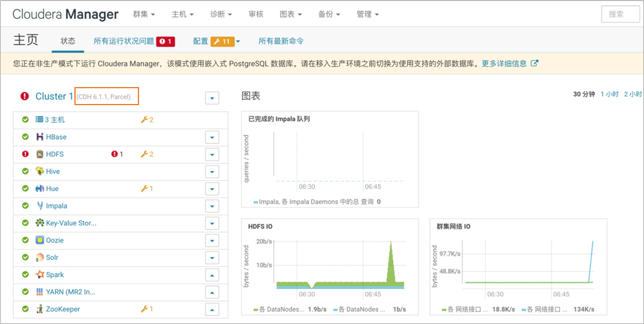Open the 管理 menu

(368, 14)
